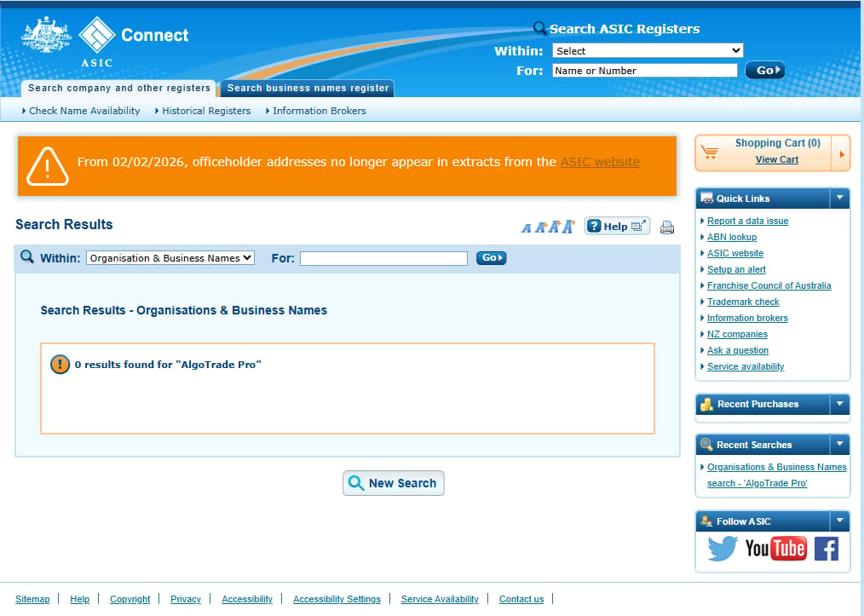Click the Recent Searches magnifier icon
Viewport: 864px width, 616px height.
tap(706, 445)
